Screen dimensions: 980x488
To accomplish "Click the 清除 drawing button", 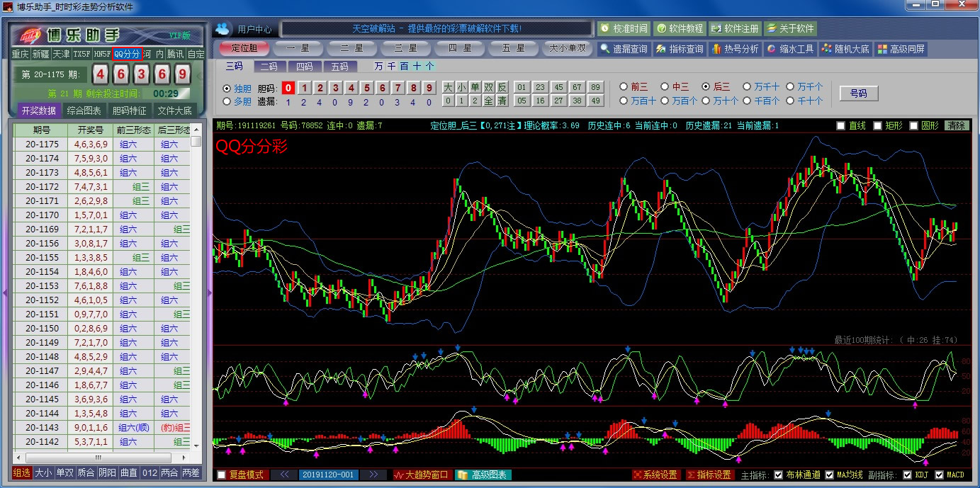I will point(956,125).
